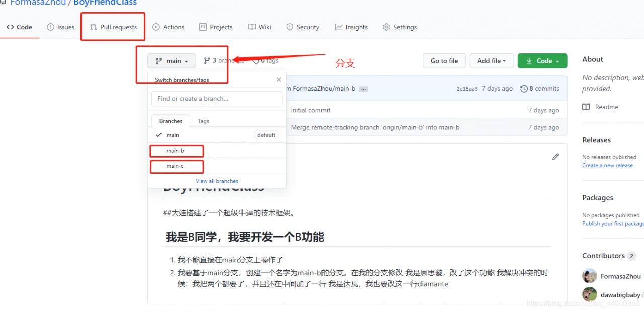The image size is (644, 312).
Task: Open the Issues tab
Action: coord(60,27)
